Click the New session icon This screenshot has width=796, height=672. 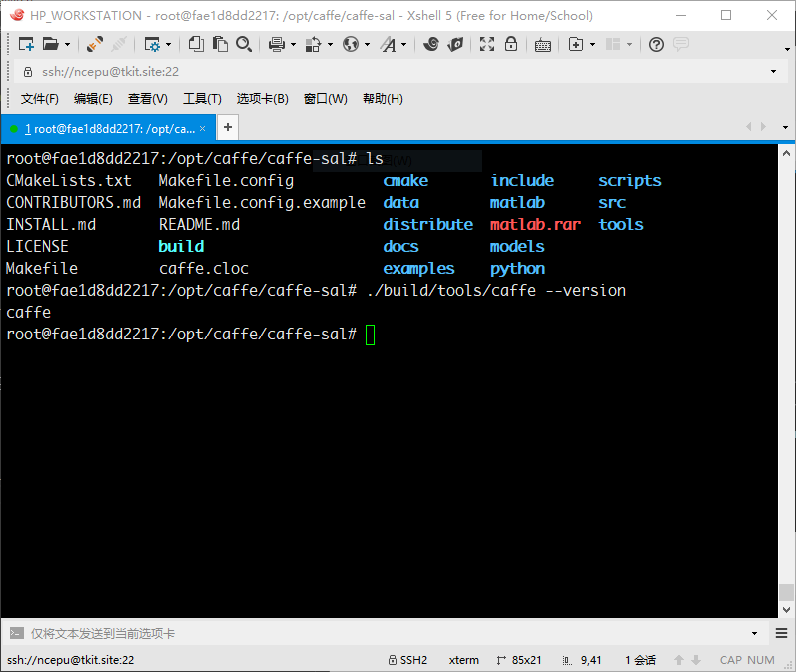point(26,44)
